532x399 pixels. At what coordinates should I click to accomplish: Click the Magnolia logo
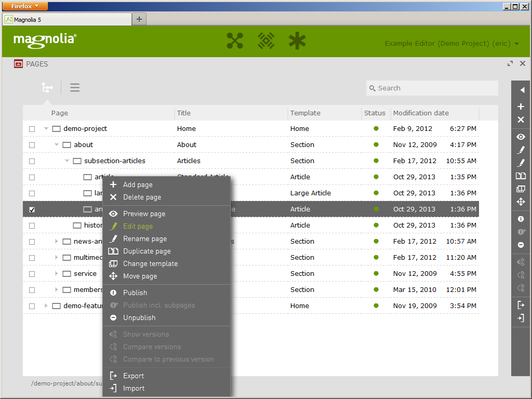[x=45, y=41]
